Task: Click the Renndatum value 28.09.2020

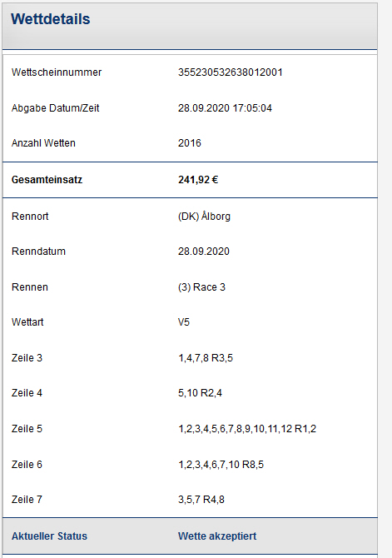Action: pyautogui.click(x=203, y=252)
